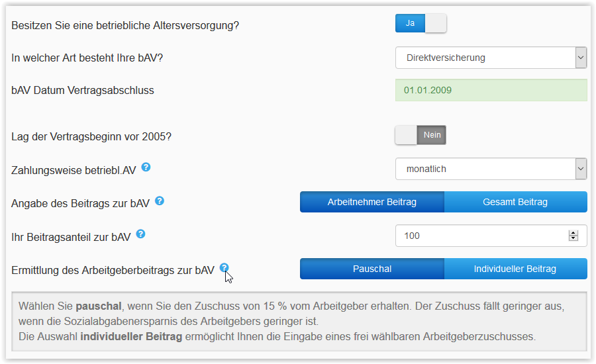Increase Beitragsanteil with the up arrow
The width and height of the screenshot is (596, 364).
pos(573,232)
